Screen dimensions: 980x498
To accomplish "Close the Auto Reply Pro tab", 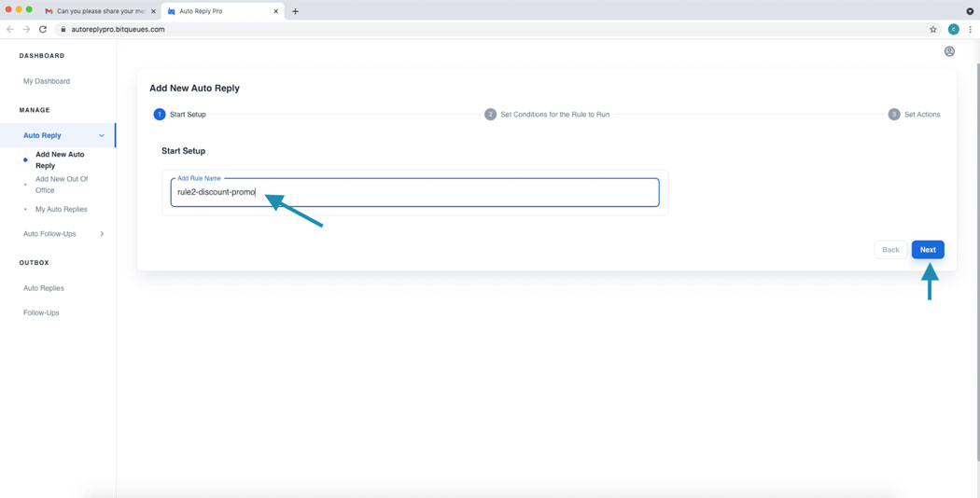I will (275, 11).
